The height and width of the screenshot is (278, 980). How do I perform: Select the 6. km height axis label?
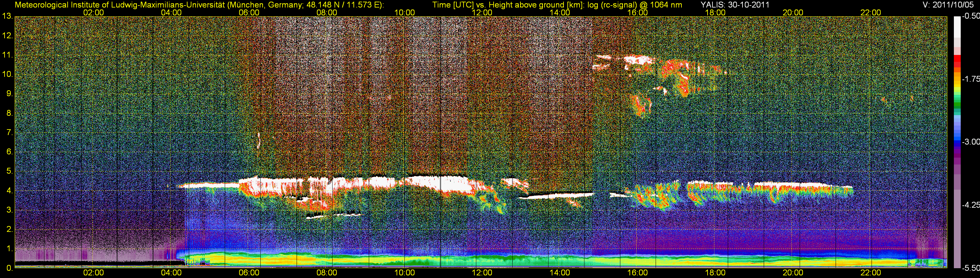click(9, 152)
